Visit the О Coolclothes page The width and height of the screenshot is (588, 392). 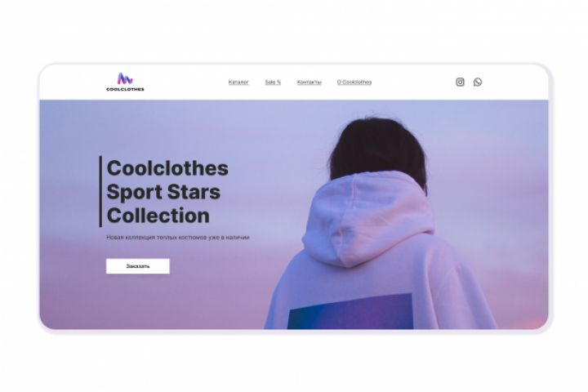point(354,82)
